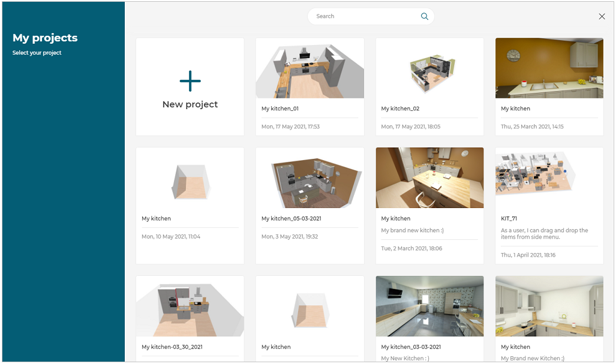
Task: Close the My projects screen
Action: pyautogui.click(x=602, y=16)
